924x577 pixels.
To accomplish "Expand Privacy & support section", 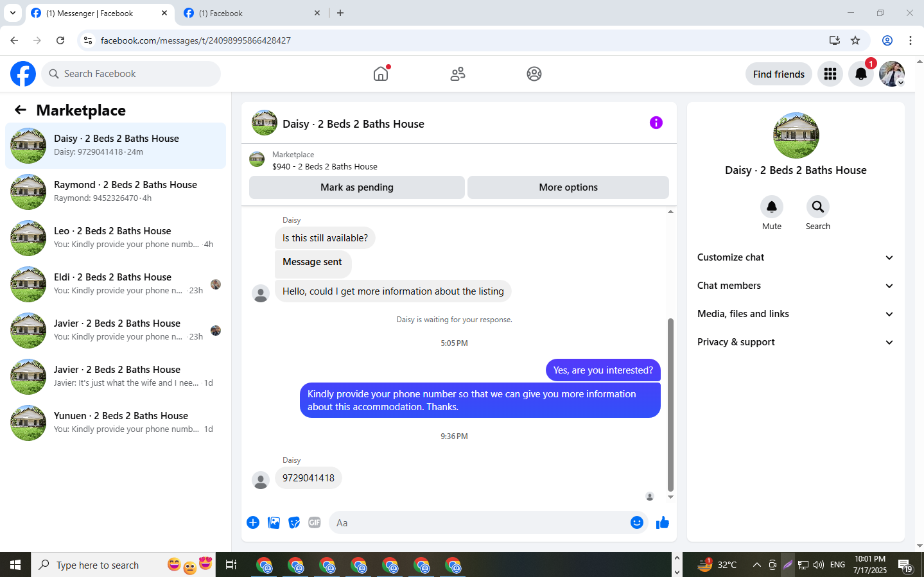I will click(x=796, y=342).
